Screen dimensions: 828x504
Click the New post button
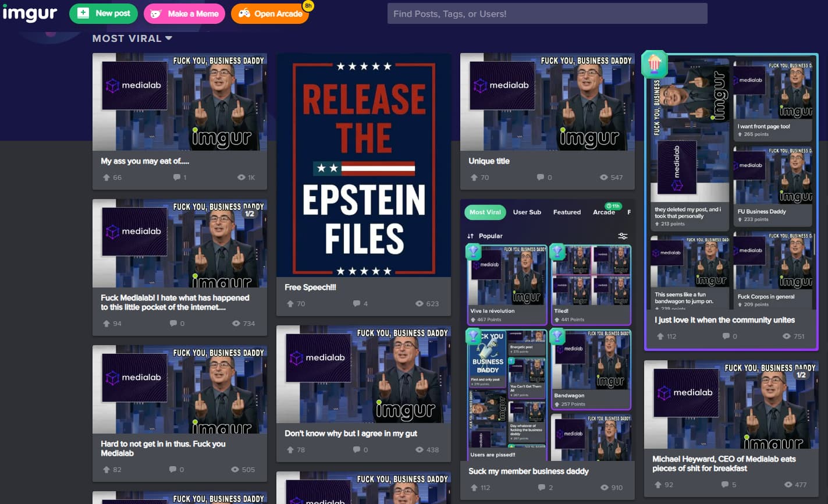pyautogui.click(x=104, y=13)
